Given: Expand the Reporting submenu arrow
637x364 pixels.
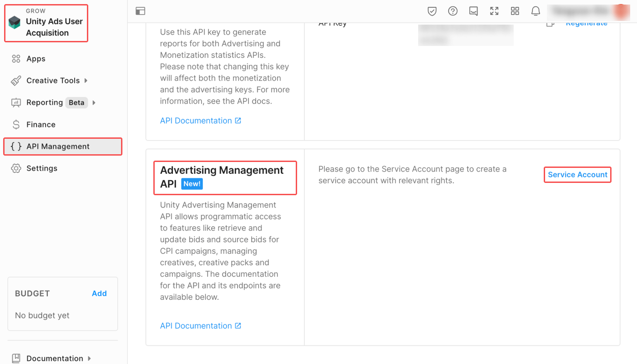Looking at the screenshot, I should 94,102.
